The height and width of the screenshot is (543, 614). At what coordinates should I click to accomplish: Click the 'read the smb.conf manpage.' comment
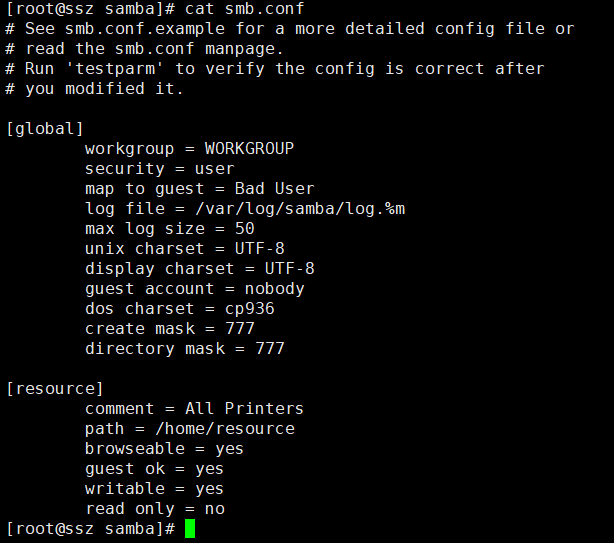[x=144, y=49]
